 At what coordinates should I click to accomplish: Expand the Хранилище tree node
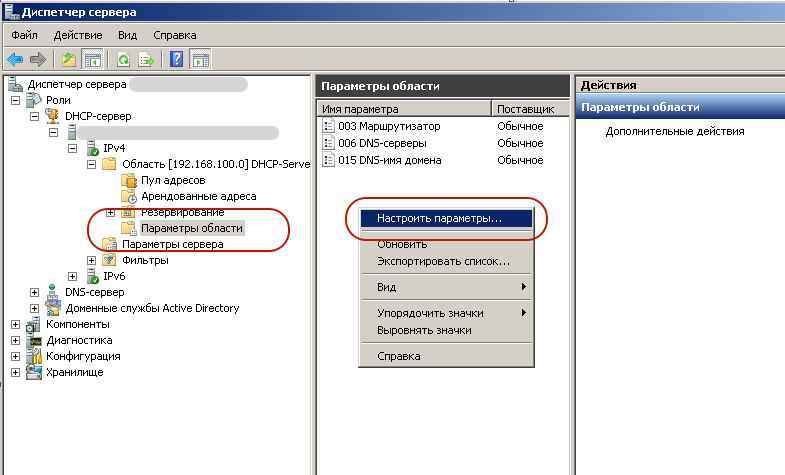click(16, 372)
